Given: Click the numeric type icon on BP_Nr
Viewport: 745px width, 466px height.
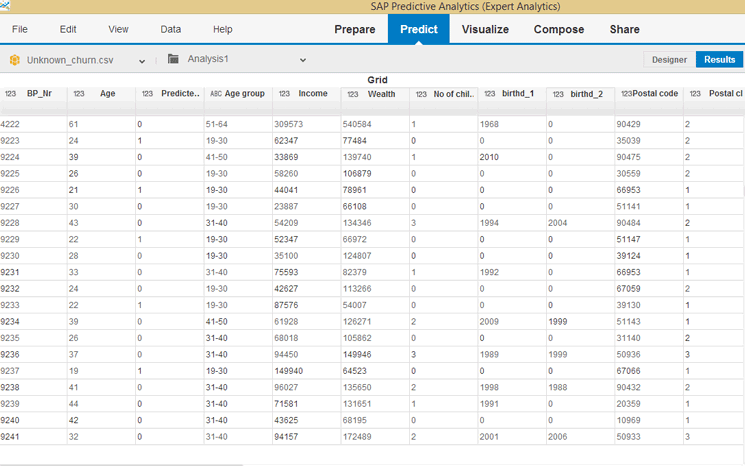Looking at the screenshot, I should [10, 94].
